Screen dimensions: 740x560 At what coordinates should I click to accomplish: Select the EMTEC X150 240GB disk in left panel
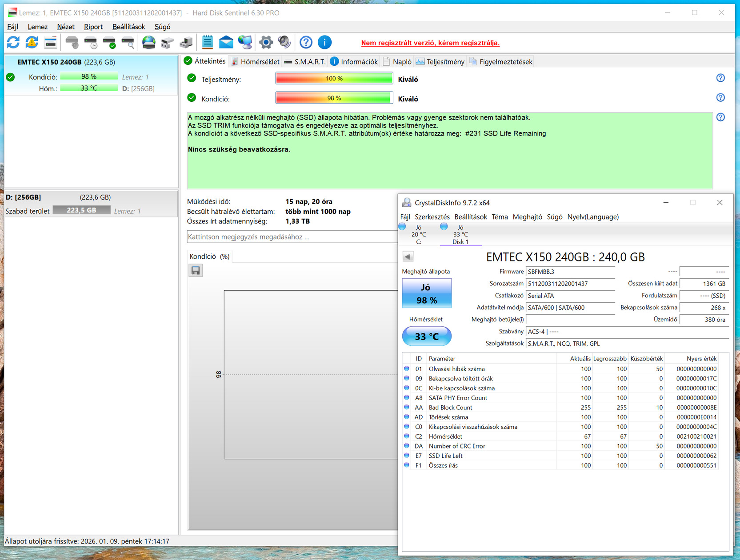pyautogui.click(x=91, y=75)
